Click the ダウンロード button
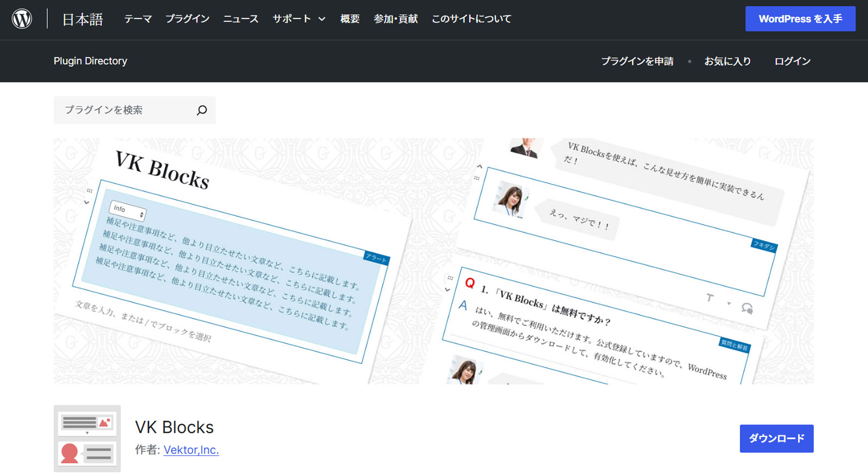 point(776,439)
